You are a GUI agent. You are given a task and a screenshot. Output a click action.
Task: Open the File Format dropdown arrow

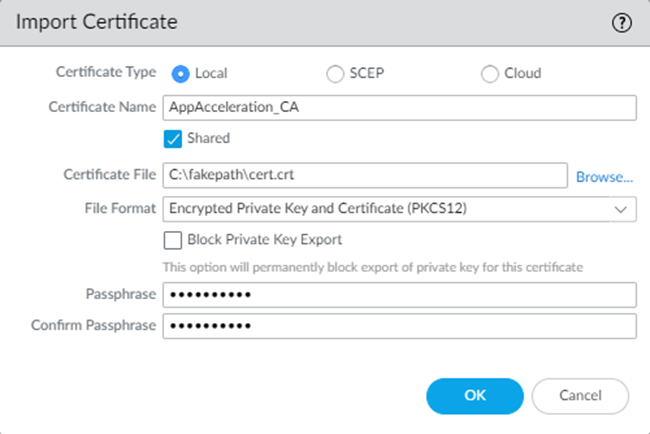point(621,209)
